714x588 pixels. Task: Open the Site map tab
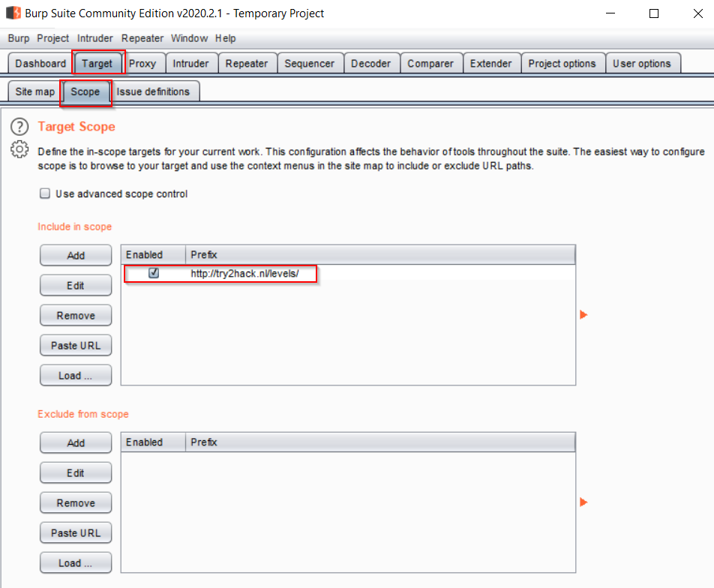click(x=34, y=91)
